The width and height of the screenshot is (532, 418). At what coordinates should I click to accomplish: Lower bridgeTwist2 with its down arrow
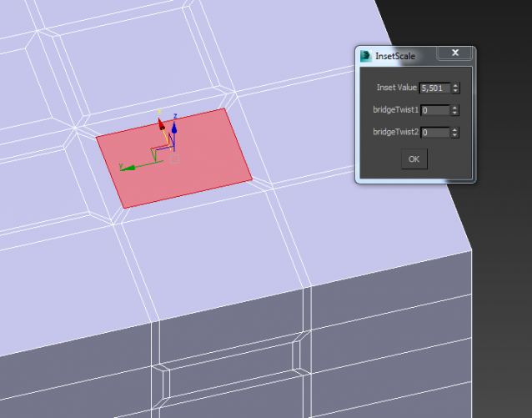tap(455, 135)
